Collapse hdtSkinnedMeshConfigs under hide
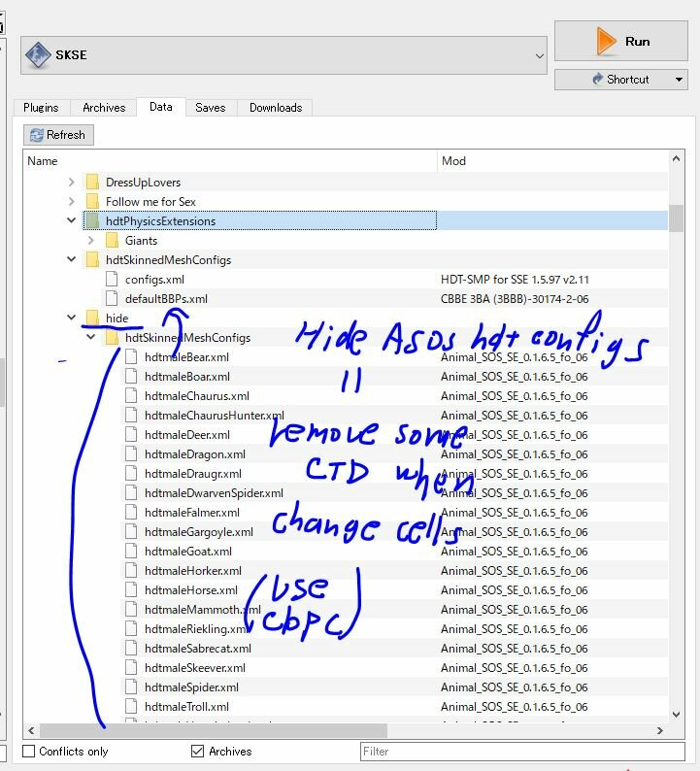 91,337
